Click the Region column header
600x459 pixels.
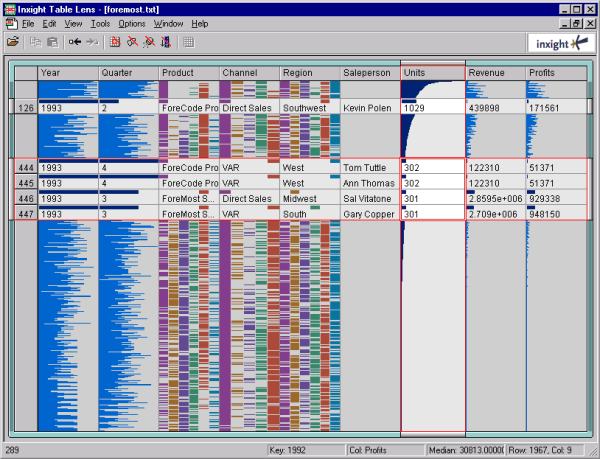pyautogui.click(x=310, y=73)
